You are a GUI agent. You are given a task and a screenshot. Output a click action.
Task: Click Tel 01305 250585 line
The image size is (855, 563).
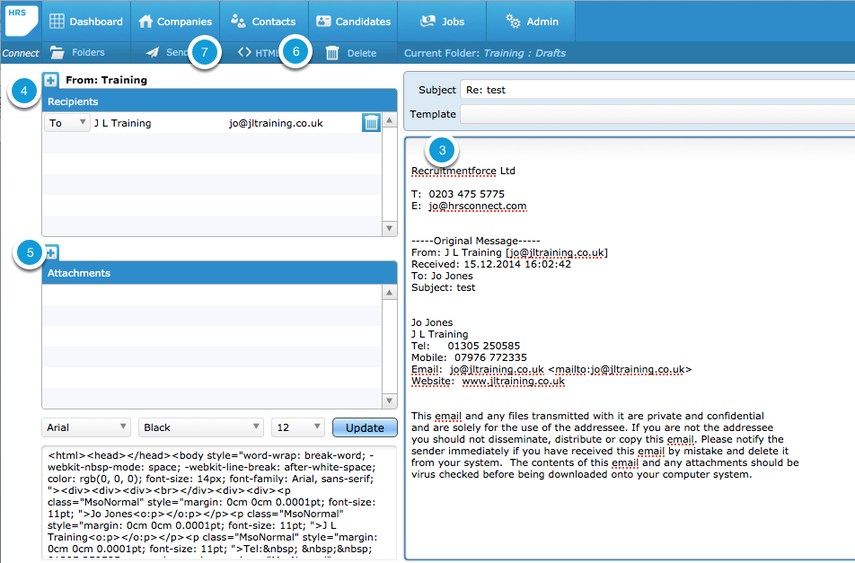coord(466,346)
